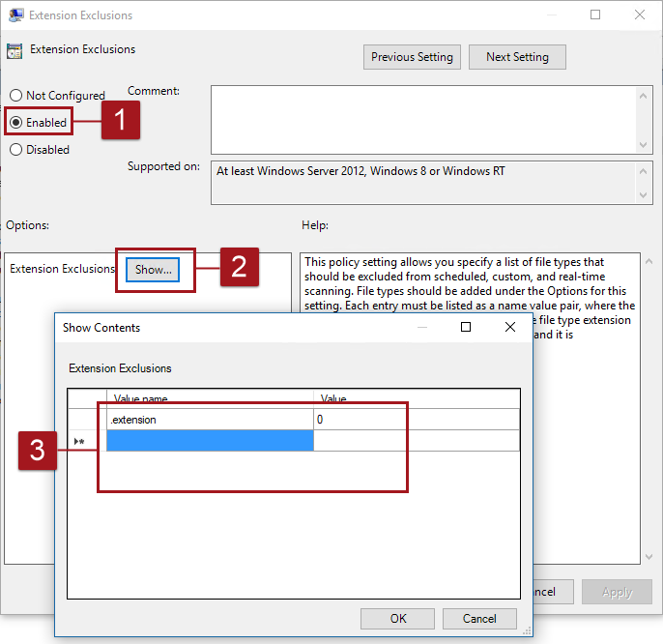Close the Show Contents dialog
Image resolution: width=663 pixels, height=644 pixels.
510,328
